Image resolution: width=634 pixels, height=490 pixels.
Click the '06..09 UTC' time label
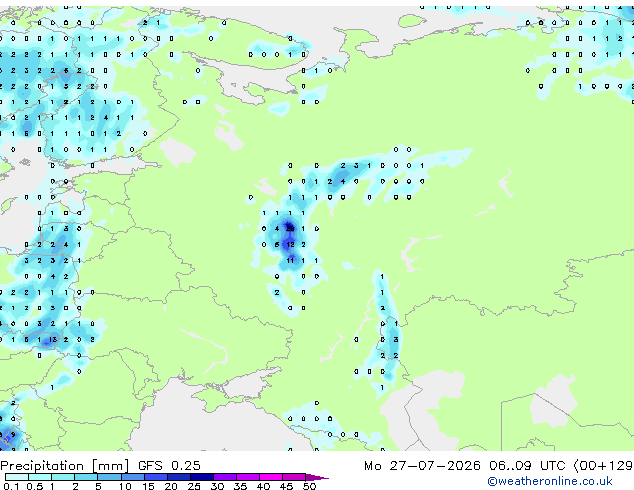pos(526,466)
